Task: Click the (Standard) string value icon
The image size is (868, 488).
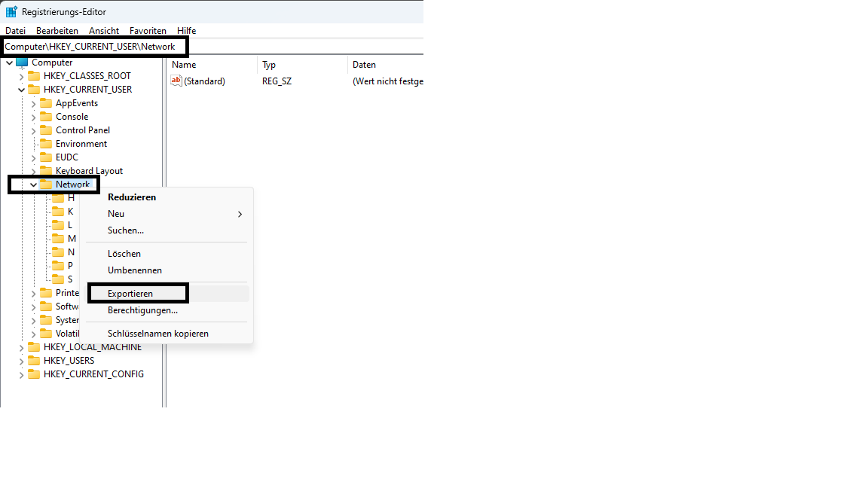Action: (176, 81)
